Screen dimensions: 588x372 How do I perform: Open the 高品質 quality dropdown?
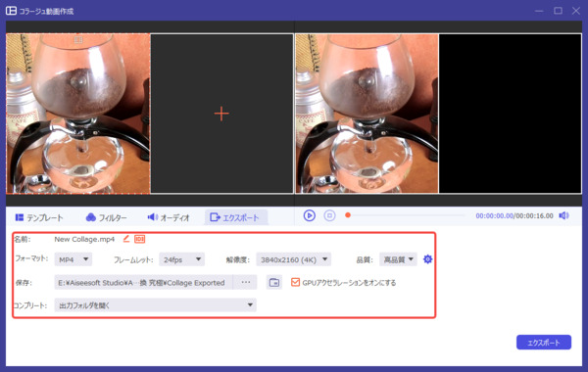tap(398, 259)
